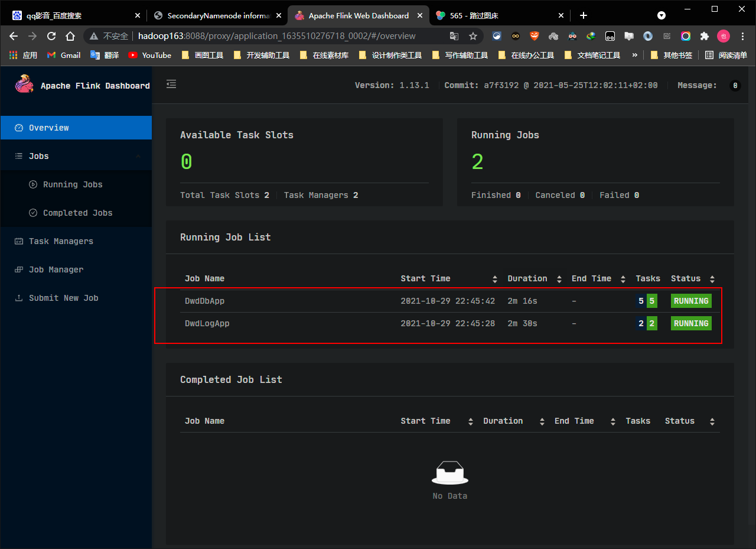The height and width of the screenshot is (549, 756).
Task: Open the Brave-like orange lion extension
Action: pyautogui.click(x=535, y=36)
